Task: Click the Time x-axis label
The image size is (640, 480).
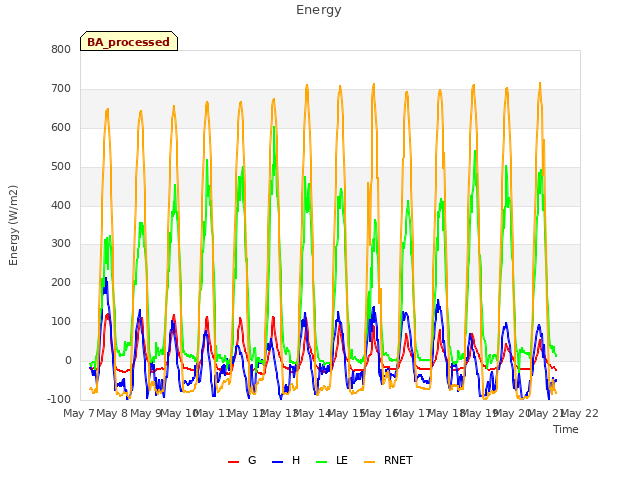Action: pyautogui.click(x=566, y=429)
